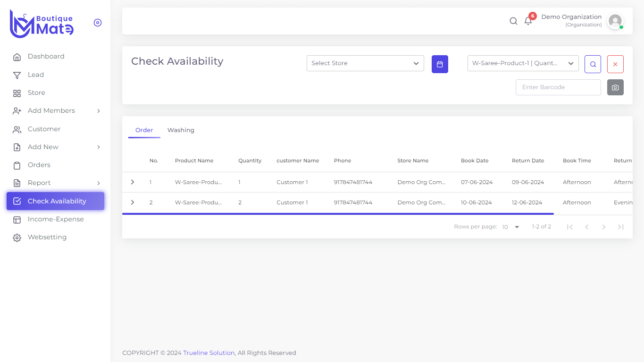Click Demo Organization account name
This screenshot has width=644, height=362.
[571, 17]
